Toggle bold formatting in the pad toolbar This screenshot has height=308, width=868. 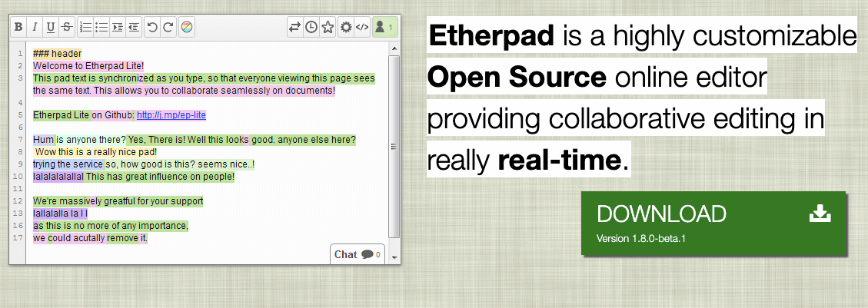point(18,27)
